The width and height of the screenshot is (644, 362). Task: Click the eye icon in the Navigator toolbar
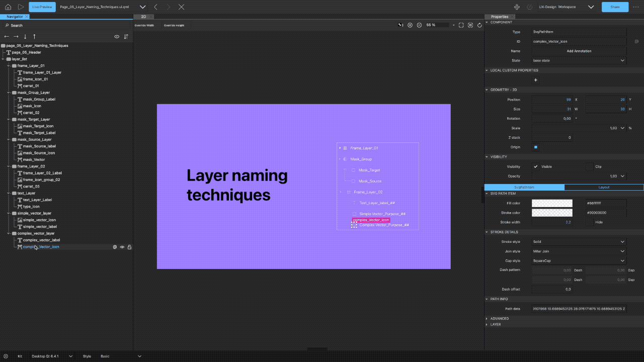coord(116,36)
